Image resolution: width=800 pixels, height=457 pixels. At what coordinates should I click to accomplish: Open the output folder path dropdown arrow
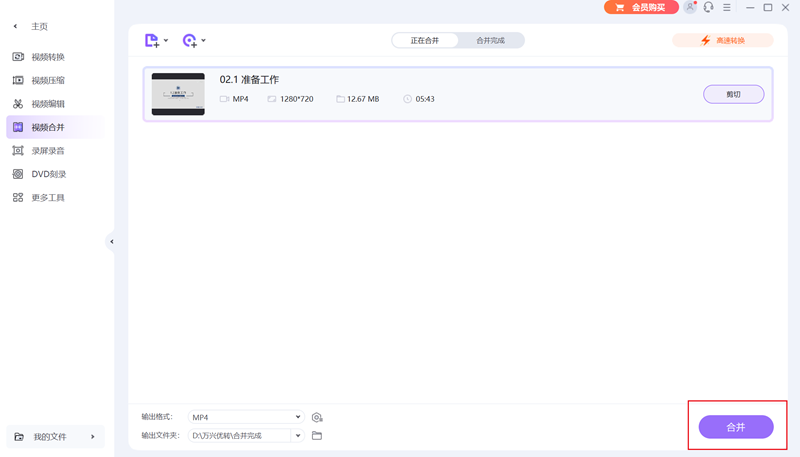point(298,436)
